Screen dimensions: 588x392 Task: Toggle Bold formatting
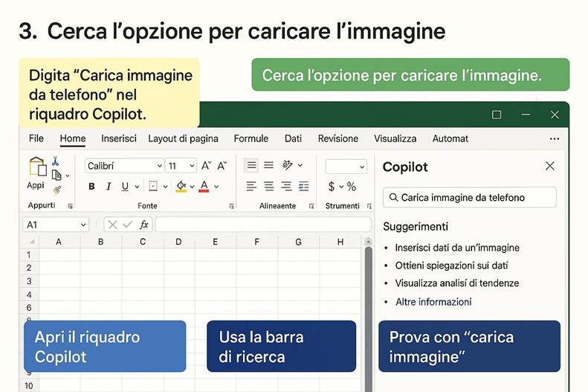91,187
